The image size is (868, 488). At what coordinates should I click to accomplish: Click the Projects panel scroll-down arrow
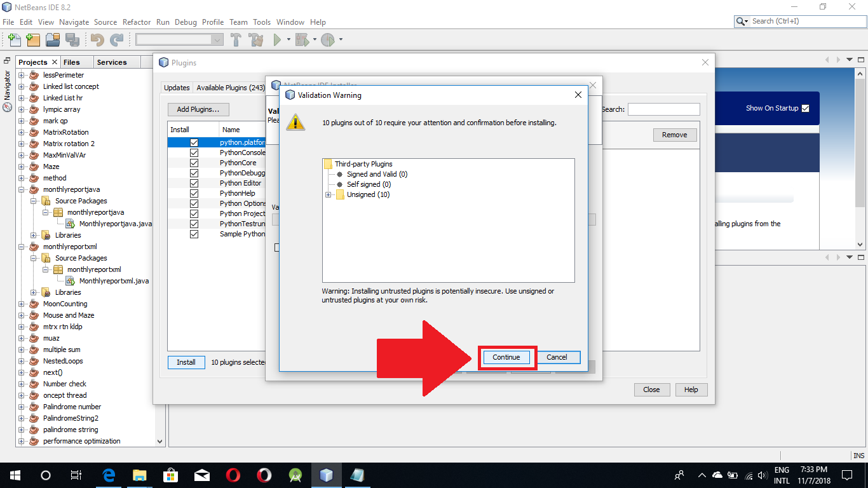[x=159, y=440]
